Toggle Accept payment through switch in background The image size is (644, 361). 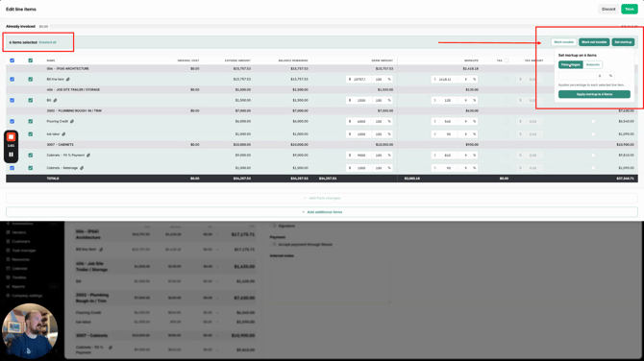pos(274,244)
